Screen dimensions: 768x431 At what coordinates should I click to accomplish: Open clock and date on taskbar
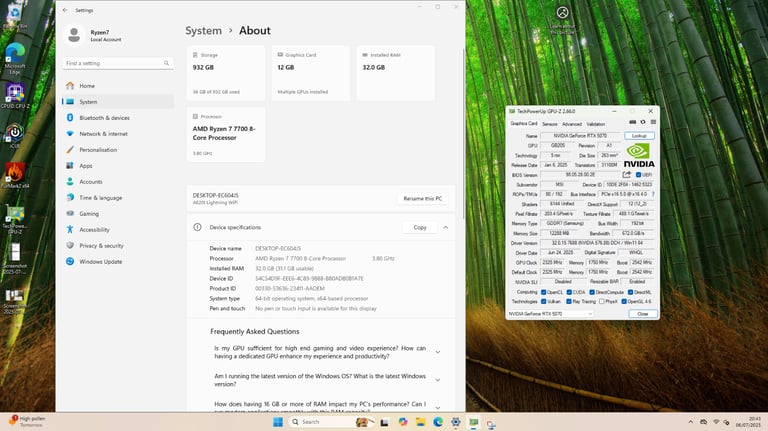[x=748, y=422]
